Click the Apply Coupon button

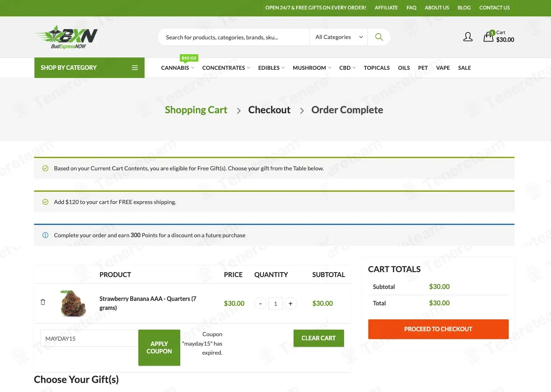159,348
